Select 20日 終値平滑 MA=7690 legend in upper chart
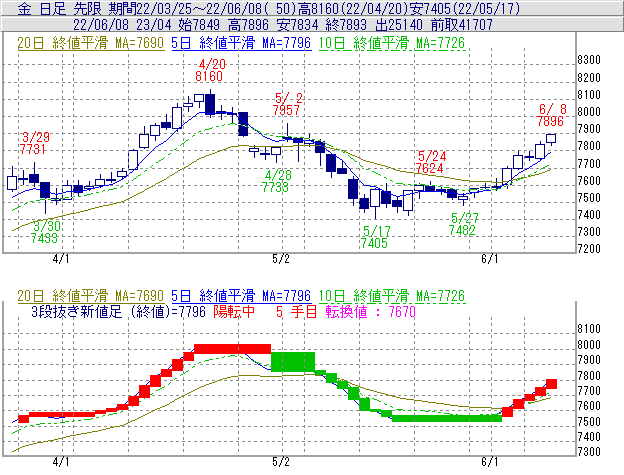This screenshot has width=624, height=475. (91, 43)
